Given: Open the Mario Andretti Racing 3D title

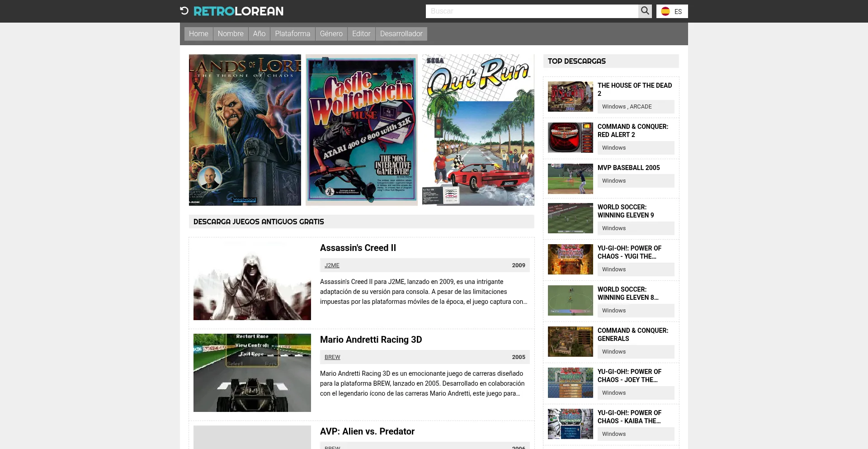Looking at the screenshot, I should click(x=371, y=340).
